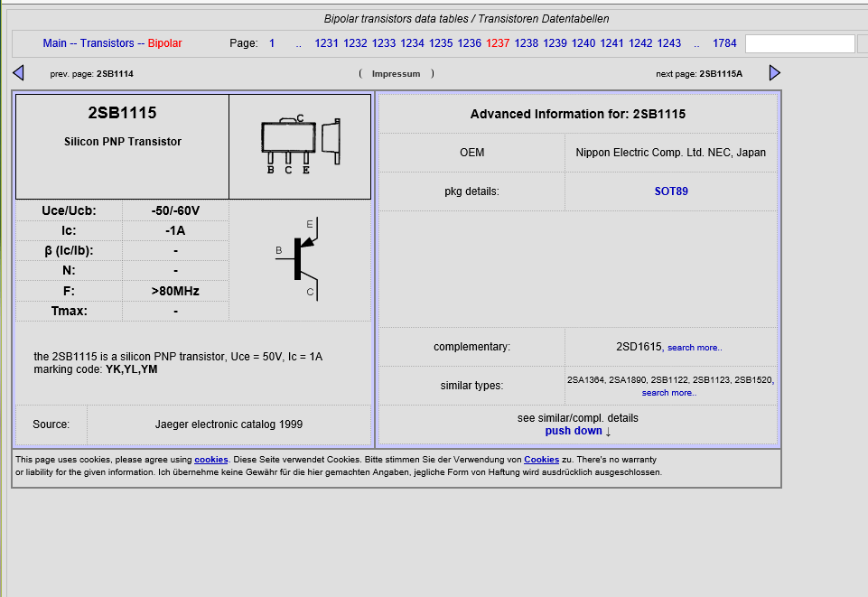The width and height of the screenshot is (868, 597).
Task: Jump to page 1241
Action: point(611,43)
